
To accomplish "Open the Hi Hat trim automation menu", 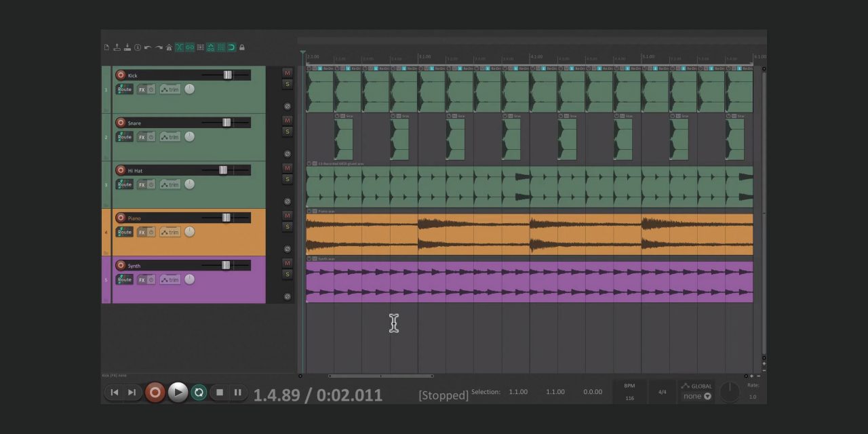I will tap(170, 184).
